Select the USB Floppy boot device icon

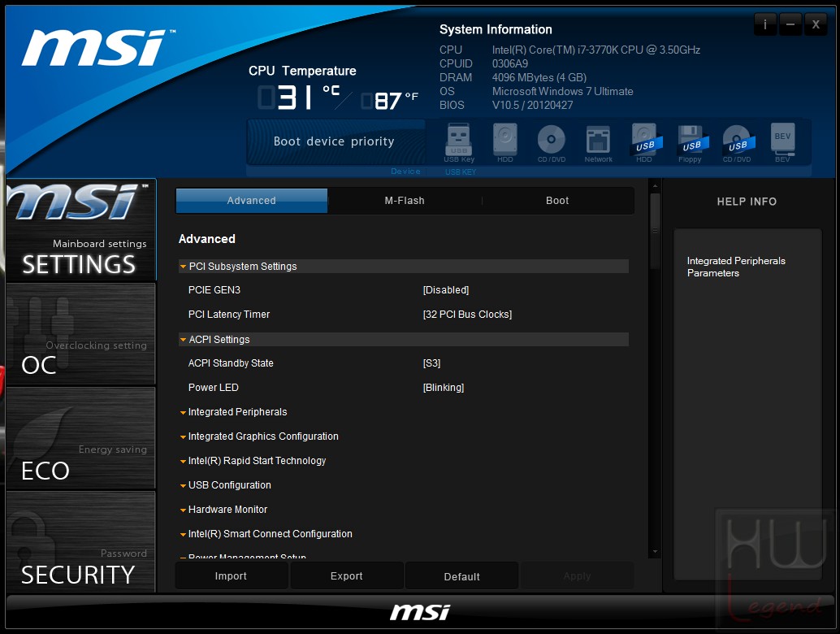[691, 142]
